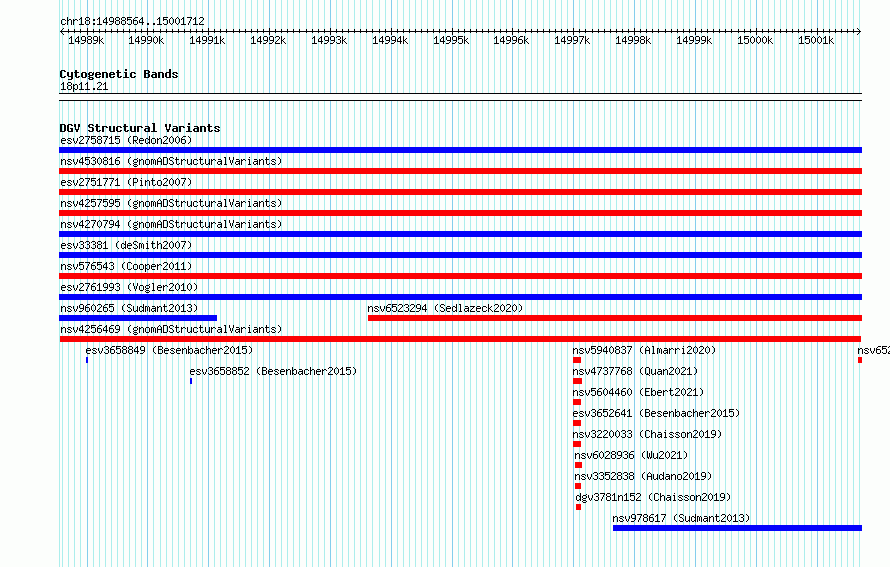Open variant esv2751771 (Pinto2007)
Screen dimensions: 890x567
tap(126, 182)
